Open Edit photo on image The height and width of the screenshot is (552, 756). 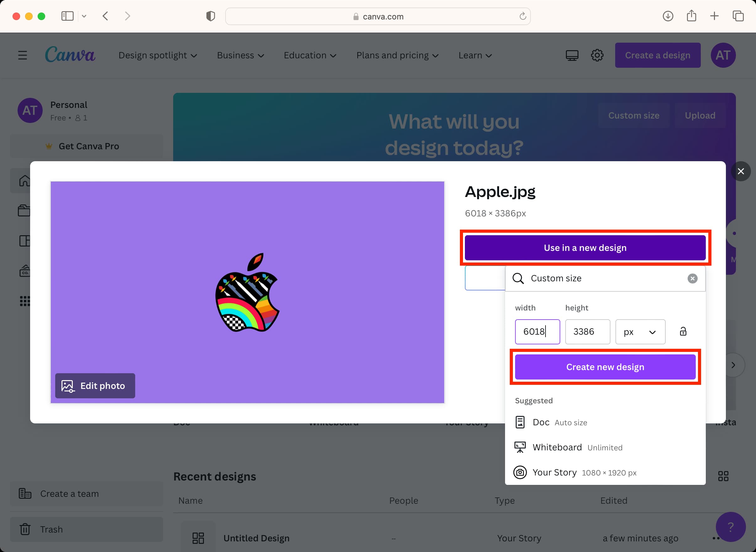click(x=95, y=385)
